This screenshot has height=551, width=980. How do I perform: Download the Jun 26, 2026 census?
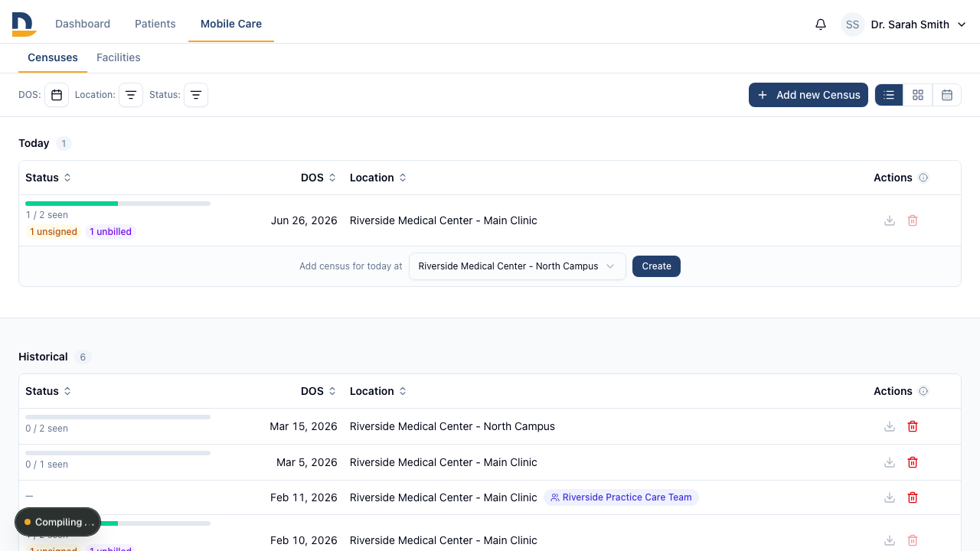click(890, 220)
